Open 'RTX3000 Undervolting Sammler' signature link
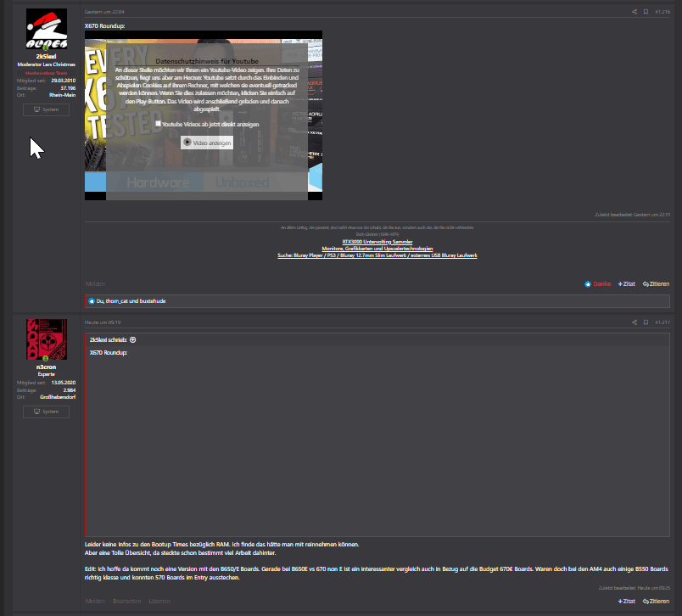Viewport: 682px width, 616px height. [377, 242]
